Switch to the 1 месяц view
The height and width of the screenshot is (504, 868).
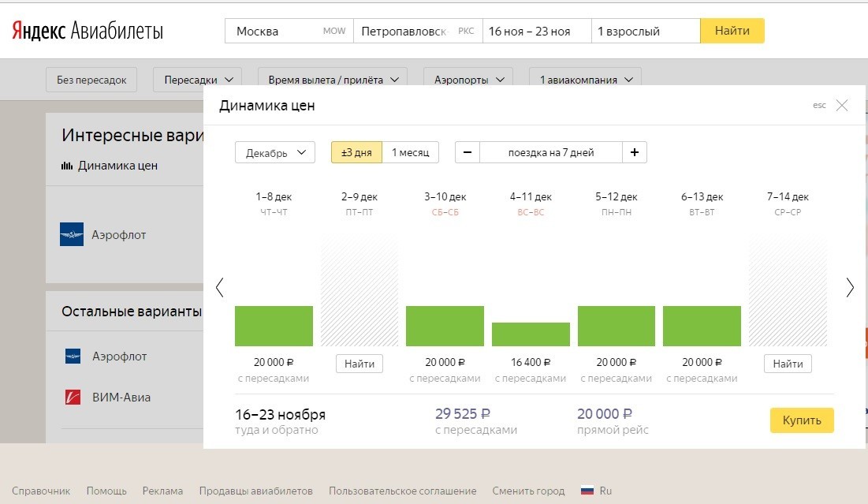tap(410, 152)
